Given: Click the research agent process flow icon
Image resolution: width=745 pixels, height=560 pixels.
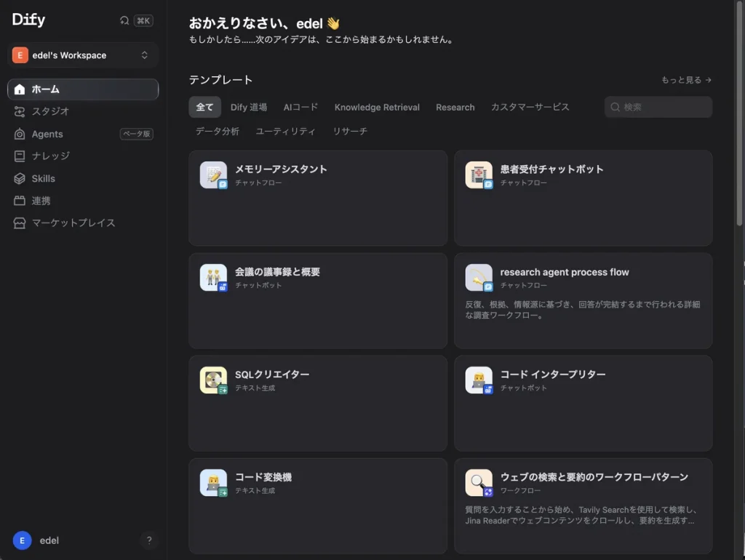Looking at the screenshot, I should click(479, 277).
